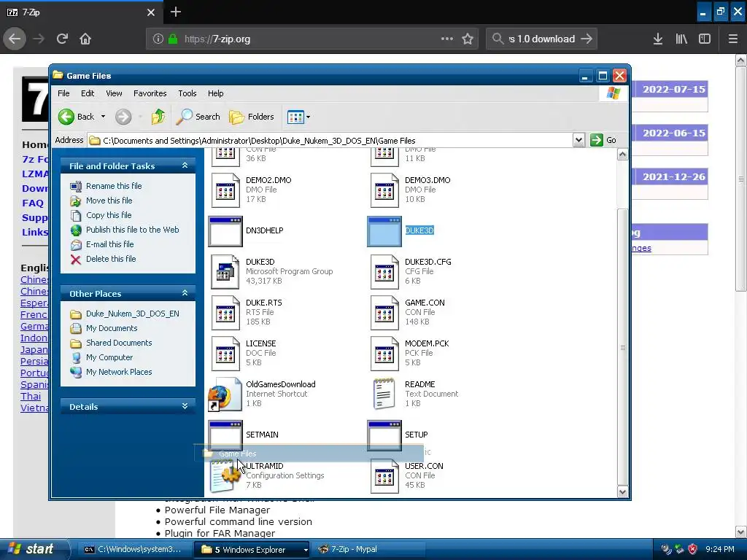Viewport: 747px width, 560px height.
Task: Open the Edit menu
Action: [88, 93]
